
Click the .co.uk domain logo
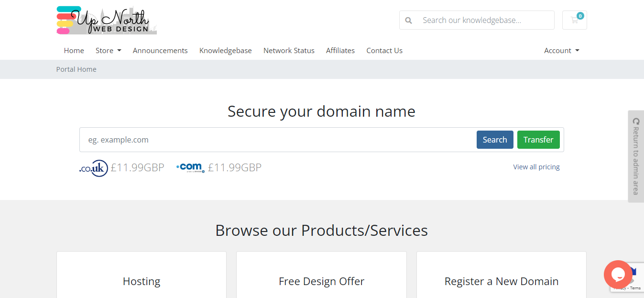coord(94,168)
